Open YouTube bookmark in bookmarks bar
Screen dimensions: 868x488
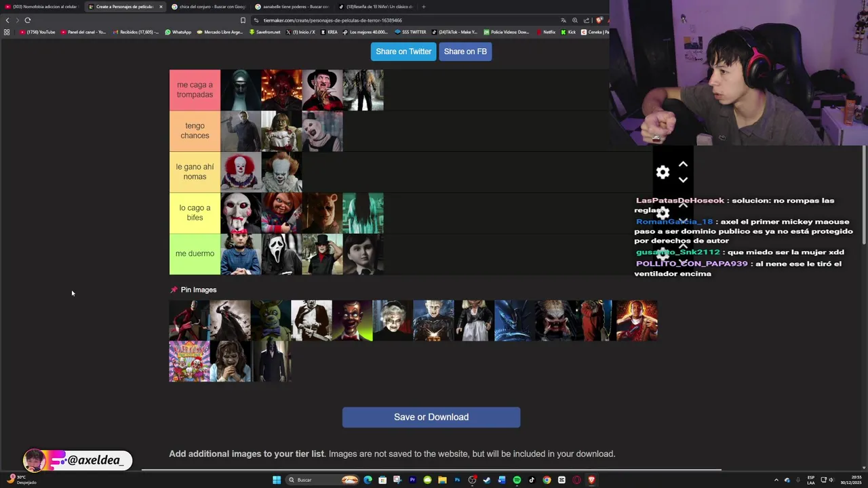[x=38, y=32]
